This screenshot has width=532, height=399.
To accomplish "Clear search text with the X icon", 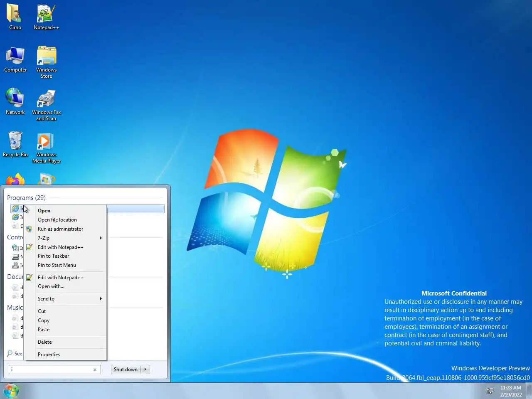I will [95, 369].
